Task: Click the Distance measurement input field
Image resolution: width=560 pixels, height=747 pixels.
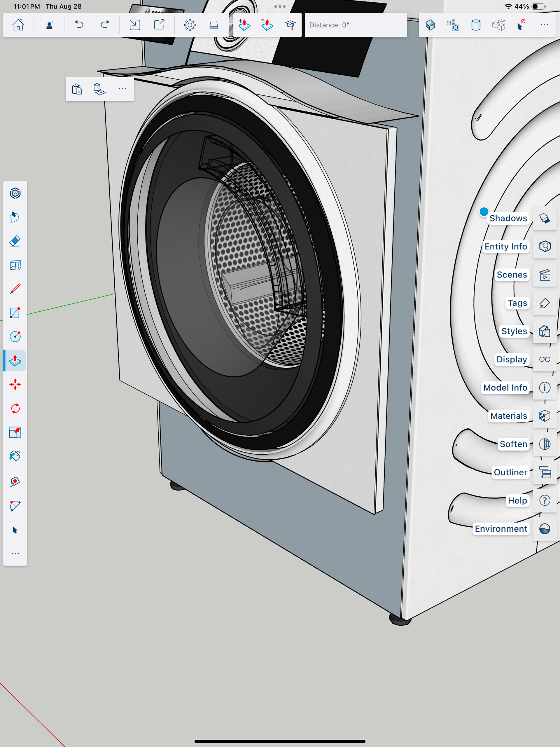Action: click(x=356, y=25)
